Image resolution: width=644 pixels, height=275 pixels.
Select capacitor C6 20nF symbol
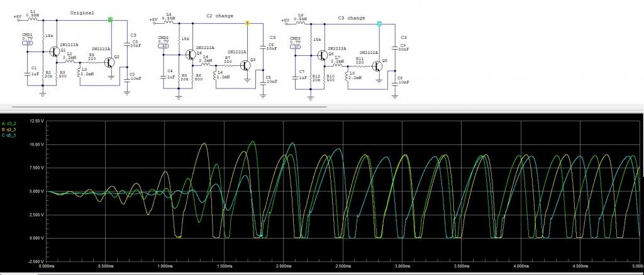tap(263, 46)
